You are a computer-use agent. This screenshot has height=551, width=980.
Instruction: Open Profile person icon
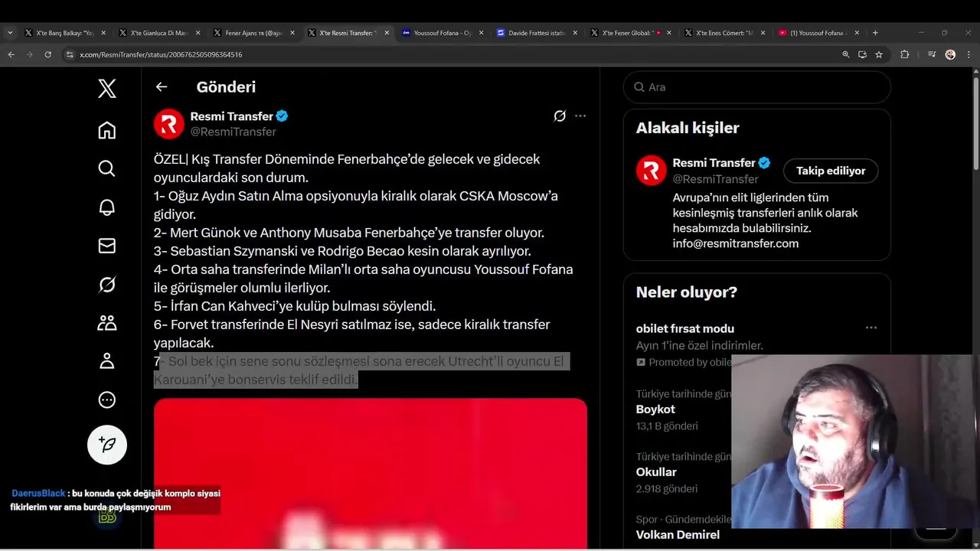[107, 361]
